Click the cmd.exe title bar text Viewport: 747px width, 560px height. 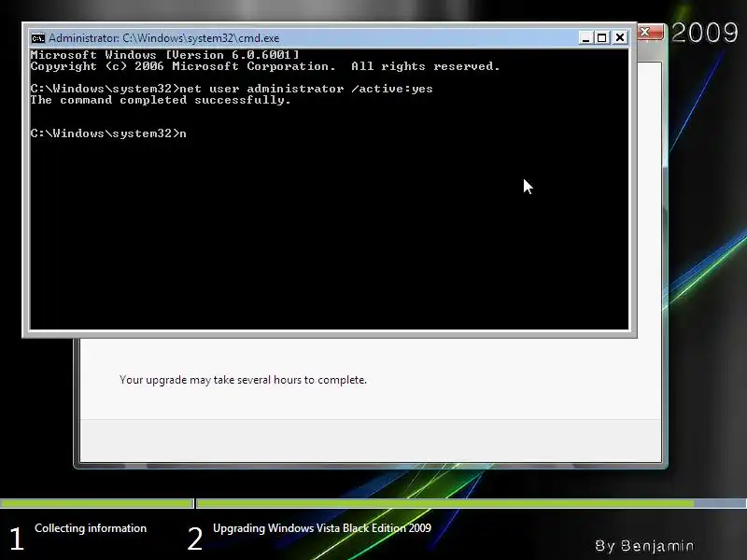164,38
